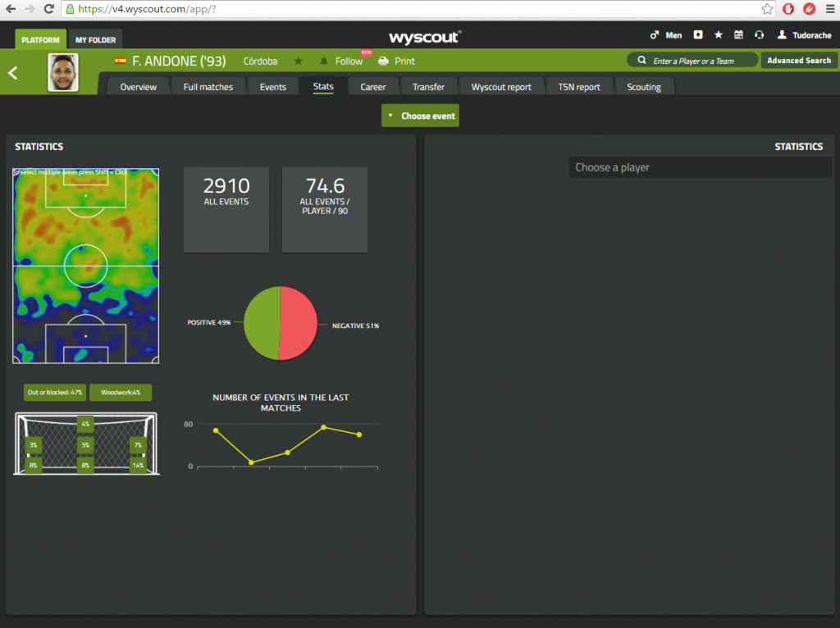The width and height of the screenshot is (840, 628).
Task: Open the calendar icon in top bar
Action: (738, 35)
